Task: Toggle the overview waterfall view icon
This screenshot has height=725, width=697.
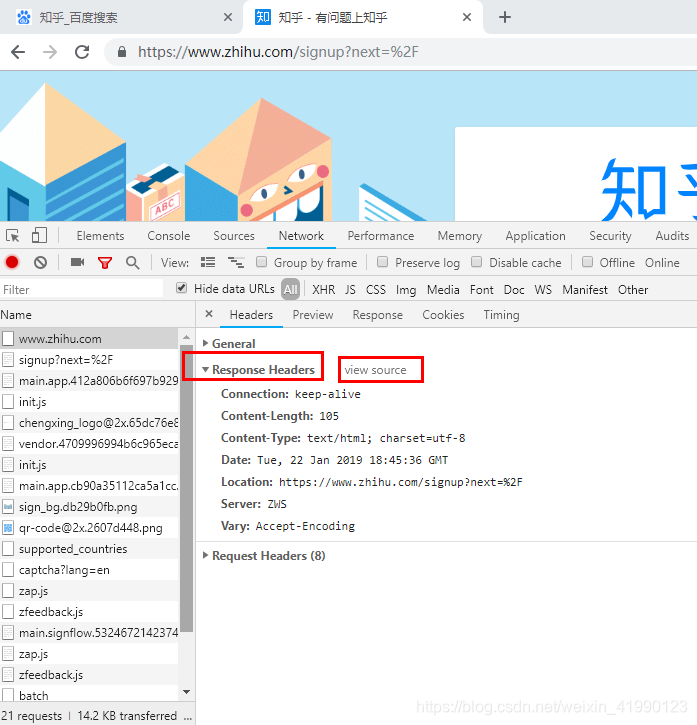Action: (236, 262)
